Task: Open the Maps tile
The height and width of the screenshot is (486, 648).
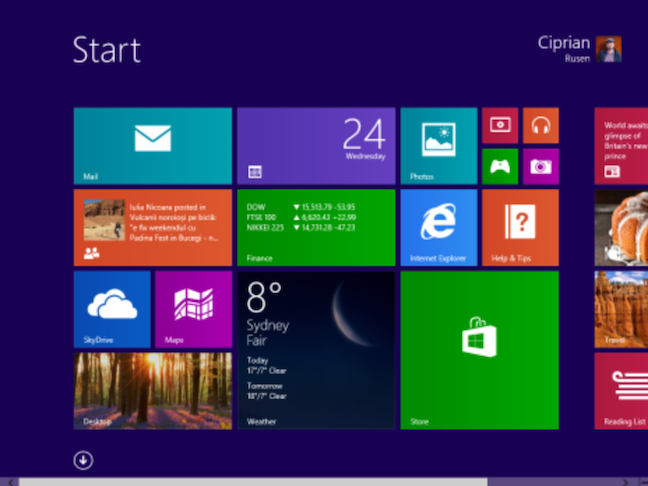Action: [x=193, y=309]
